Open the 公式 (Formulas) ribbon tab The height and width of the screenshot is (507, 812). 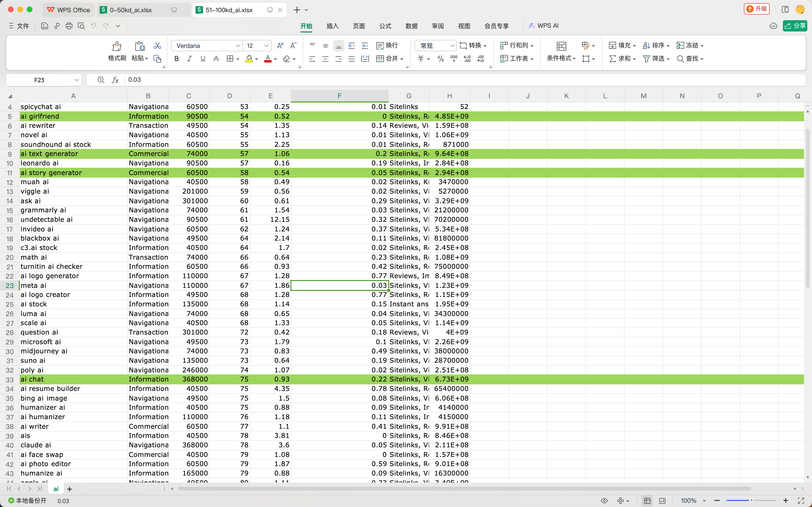pos(385,26)
